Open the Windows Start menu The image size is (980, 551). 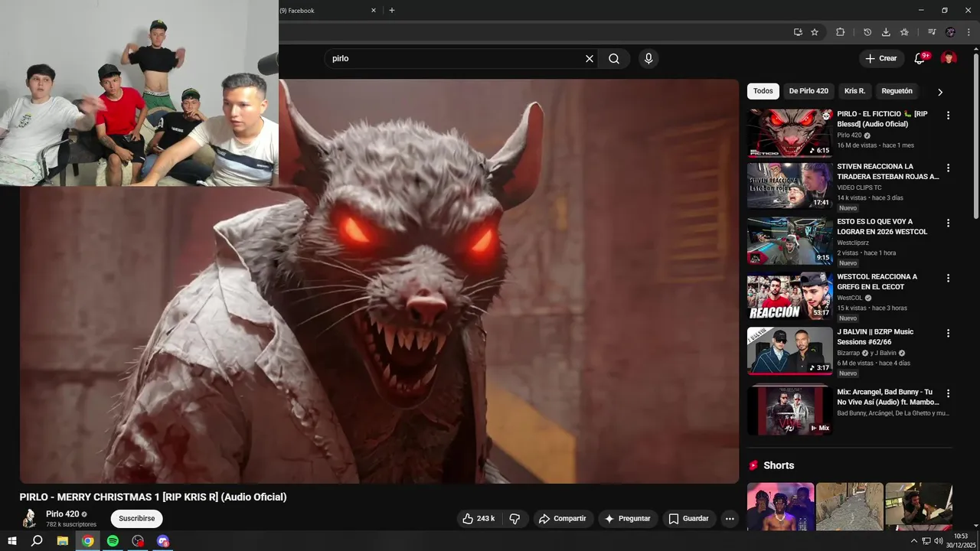pos(11,541)
